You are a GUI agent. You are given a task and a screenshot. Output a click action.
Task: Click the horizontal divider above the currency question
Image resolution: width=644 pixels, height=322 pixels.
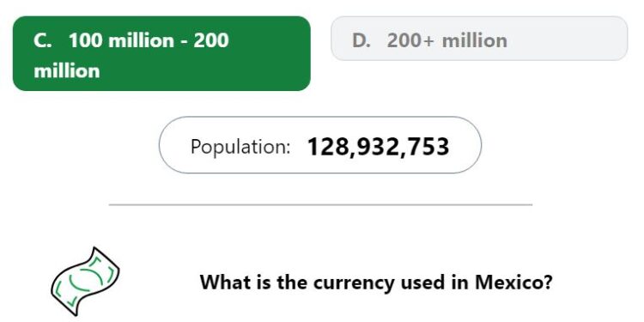320,204
